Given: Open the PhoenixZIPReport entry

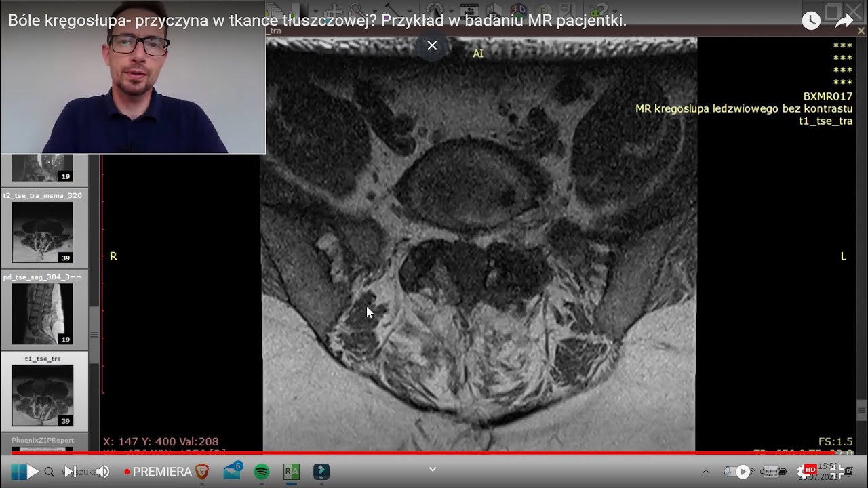Looking at the screenshot, I should pos(43,442).
